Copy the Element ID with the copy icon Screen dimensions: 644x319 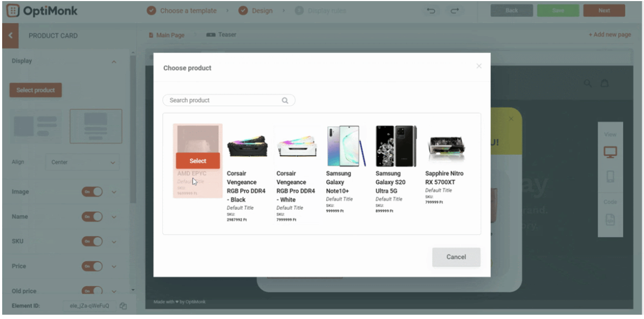pos(123,306)
